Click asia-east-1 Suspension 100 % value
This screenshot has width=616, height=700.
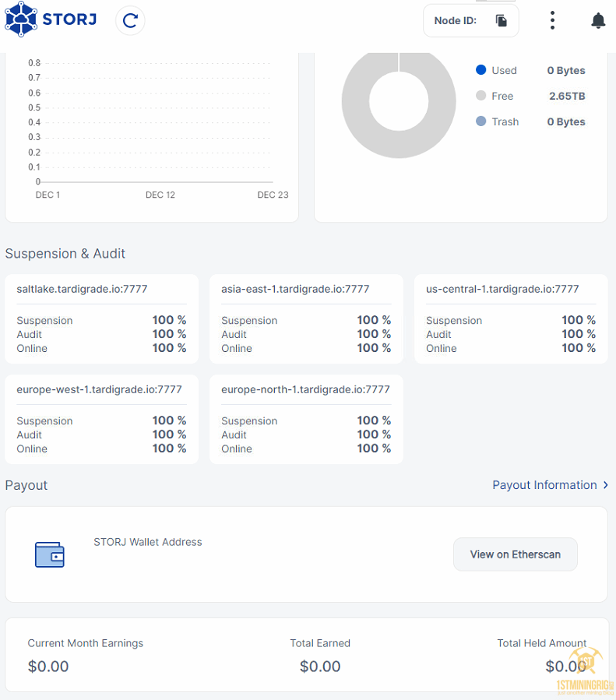tap(374, 320)
